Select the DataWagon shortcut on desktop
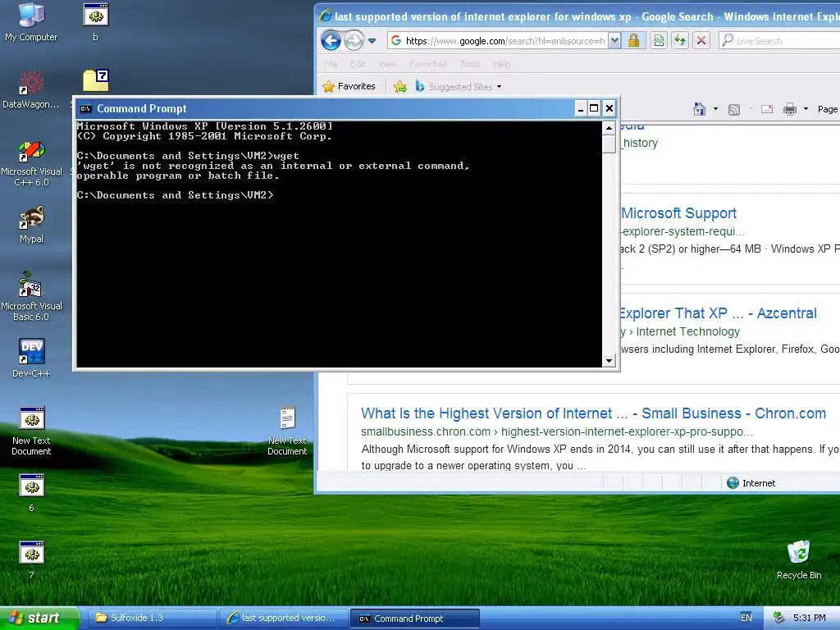The height and width of the screenshot is (630, 840). (x=31, y=89)
